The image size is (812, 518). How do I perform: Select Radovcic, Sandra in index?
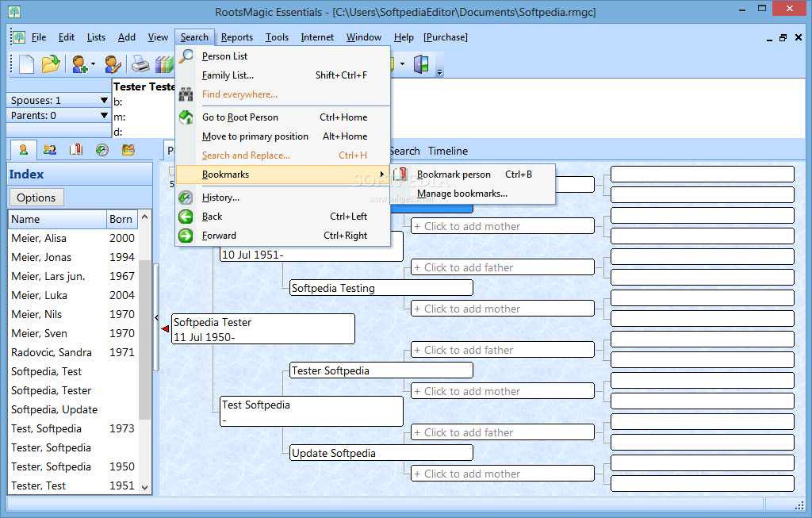74,352
